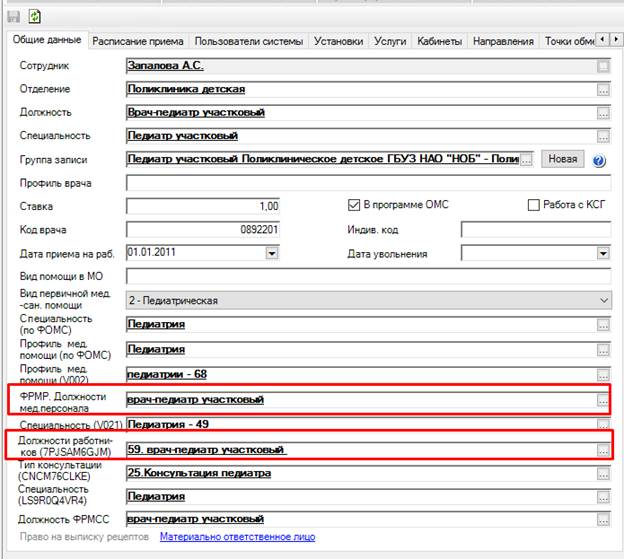
Task: Open ellipsis picker for Сотрудник field
Action: 603,66
